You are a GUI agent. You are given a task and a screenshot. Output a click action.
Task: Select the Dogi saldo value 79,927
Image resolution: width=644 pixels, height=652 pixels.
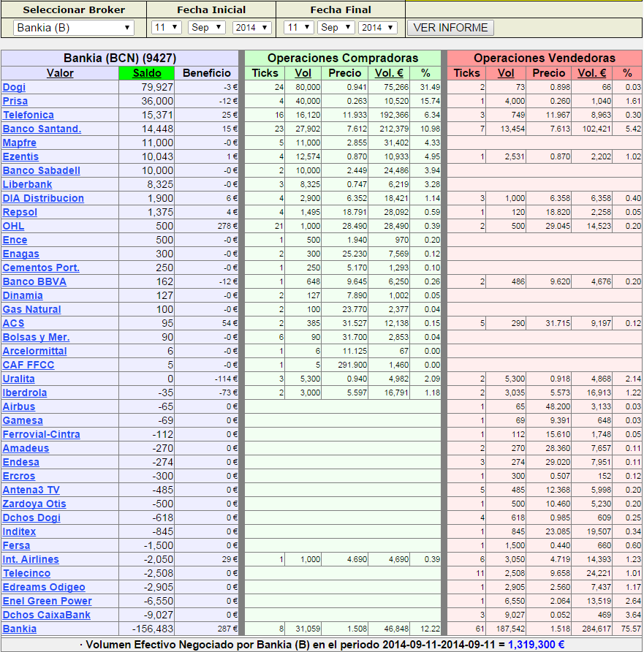coord(157,87)
